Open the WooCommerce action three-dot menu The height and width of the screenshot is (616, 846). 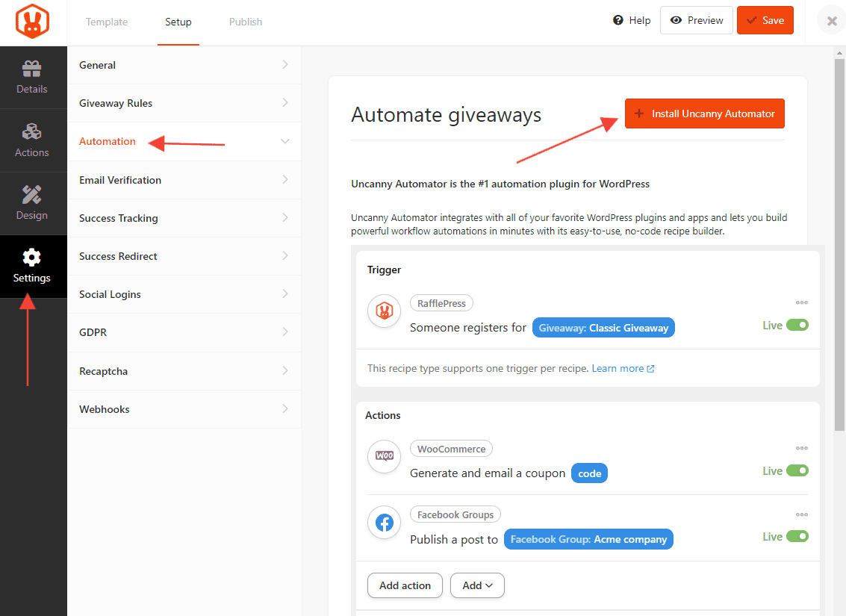802,448
